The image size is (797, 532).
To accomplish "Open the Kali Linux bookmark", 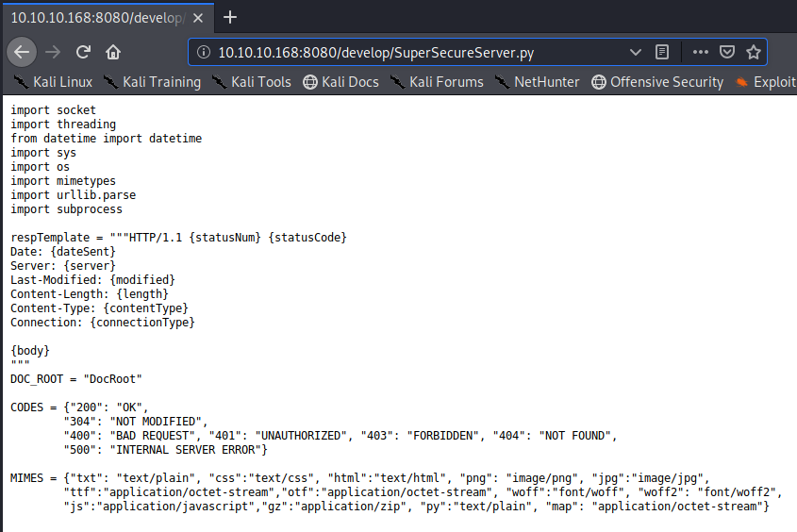I will pyautogui.click(x=53, y=82).
